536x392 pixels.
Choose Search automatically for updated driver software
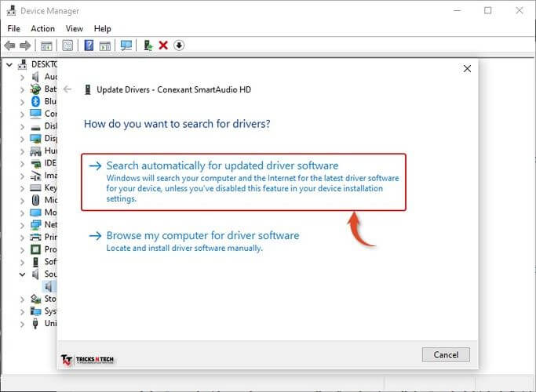click(244, 182)
